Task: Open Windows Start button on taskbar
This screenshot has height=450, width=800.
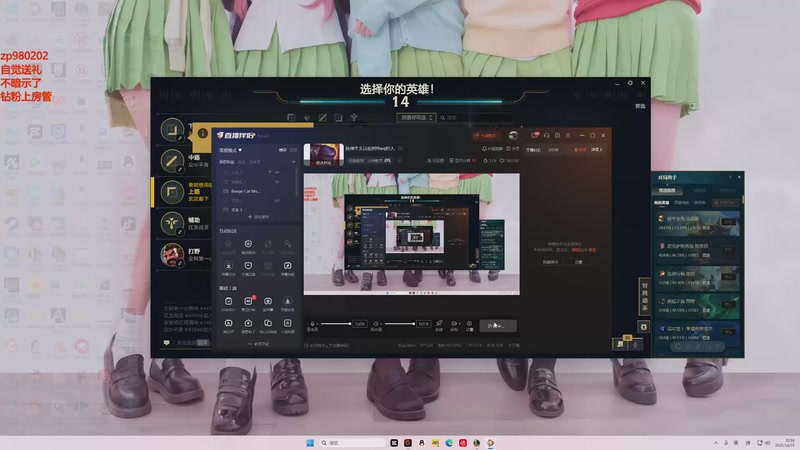Action: [310, 443]
